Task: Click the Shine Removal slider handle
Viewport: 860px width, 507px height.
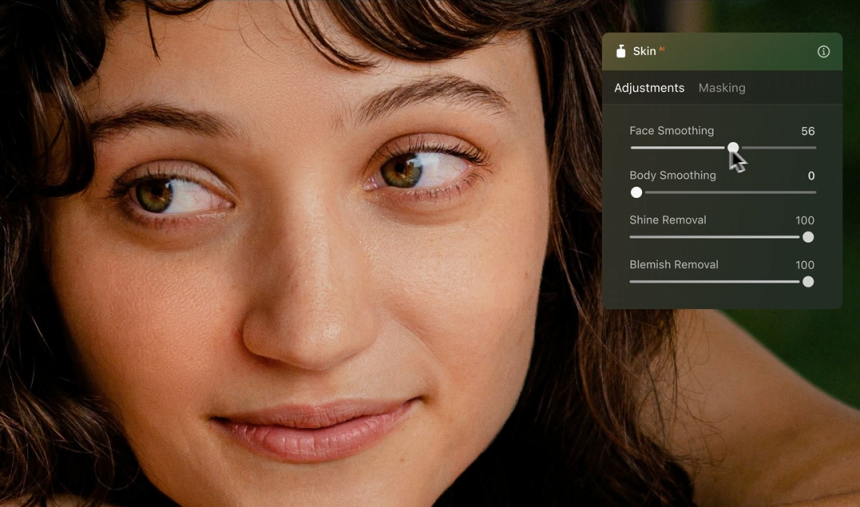Action: point(808,237)
